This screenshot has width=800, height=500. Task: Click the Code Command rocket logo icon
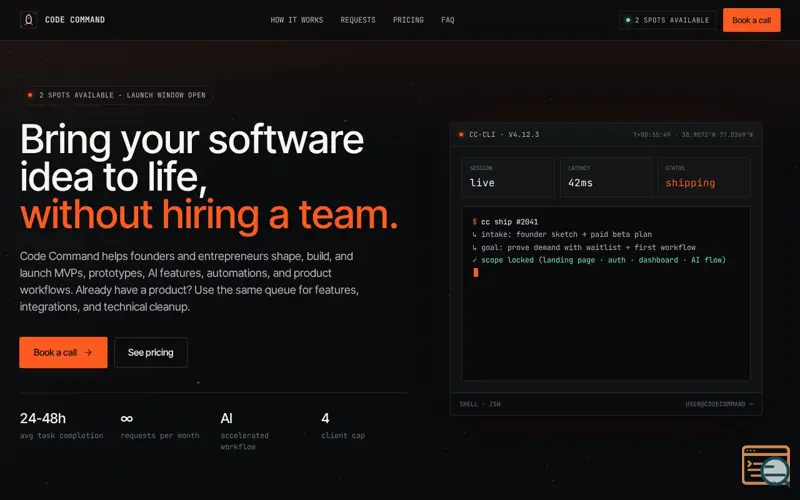point(29,20)
